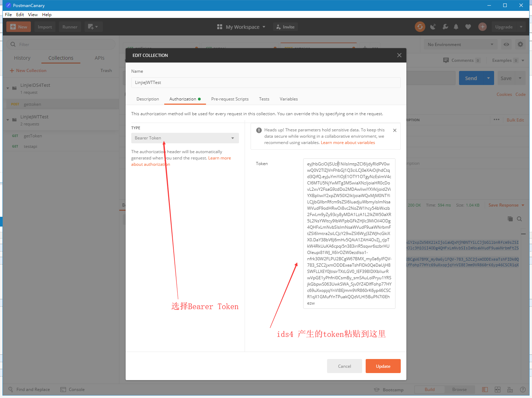The image size is (532, 398).
Task: Switch to the Tests tab
Action: click(264, 99)
